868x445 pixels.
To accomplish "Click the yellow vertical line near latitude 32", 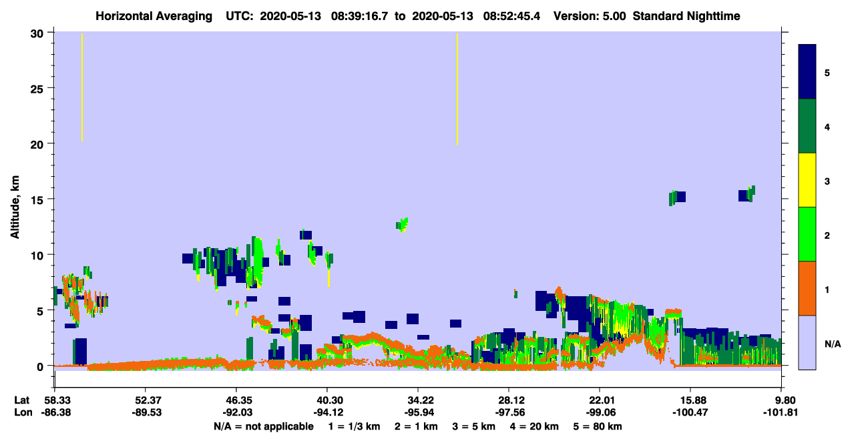I will point(457,89).
